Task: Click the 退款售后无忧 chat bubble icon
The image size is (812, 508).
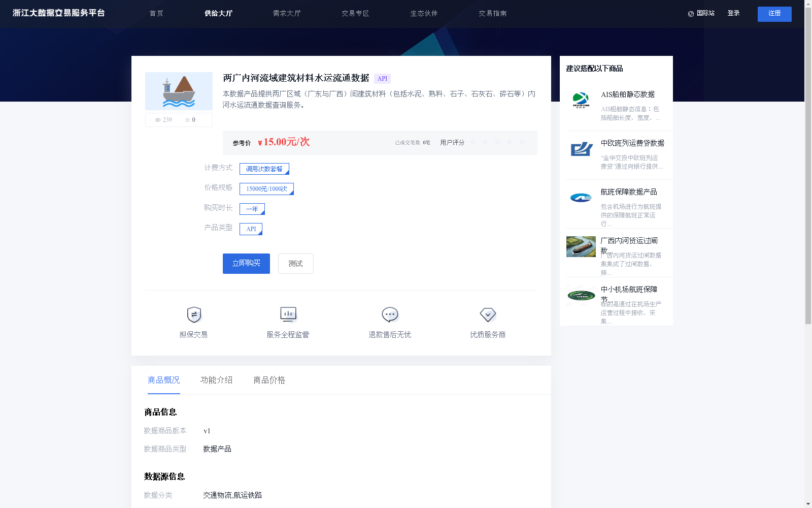Action: click(390, 315)
